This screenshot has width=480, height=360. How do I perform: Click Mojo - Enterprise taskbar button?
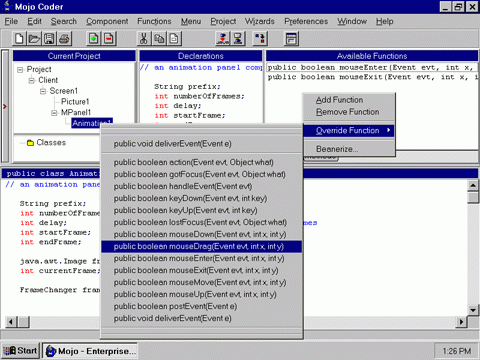coord(90,351)
